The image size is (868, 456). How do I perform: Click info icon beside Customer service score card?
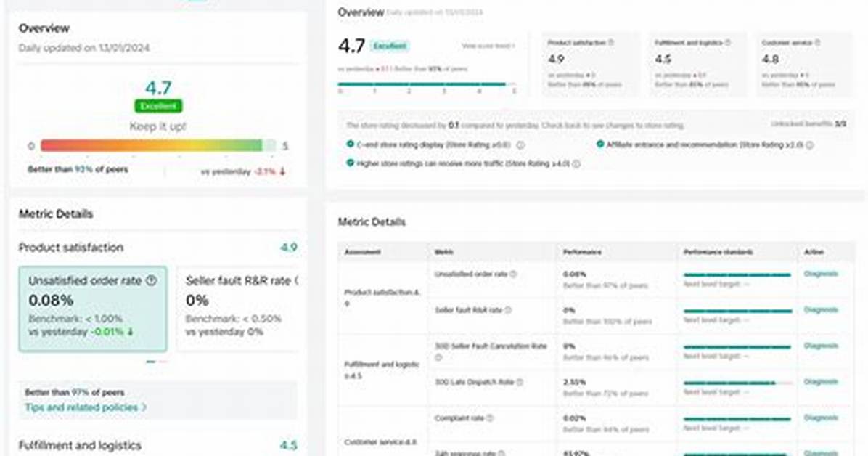point(818,42)
